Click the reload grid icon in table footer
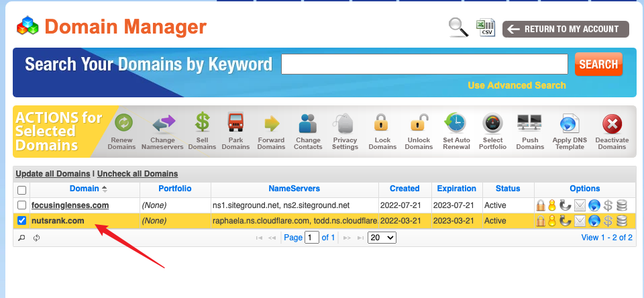 [36, 238]
